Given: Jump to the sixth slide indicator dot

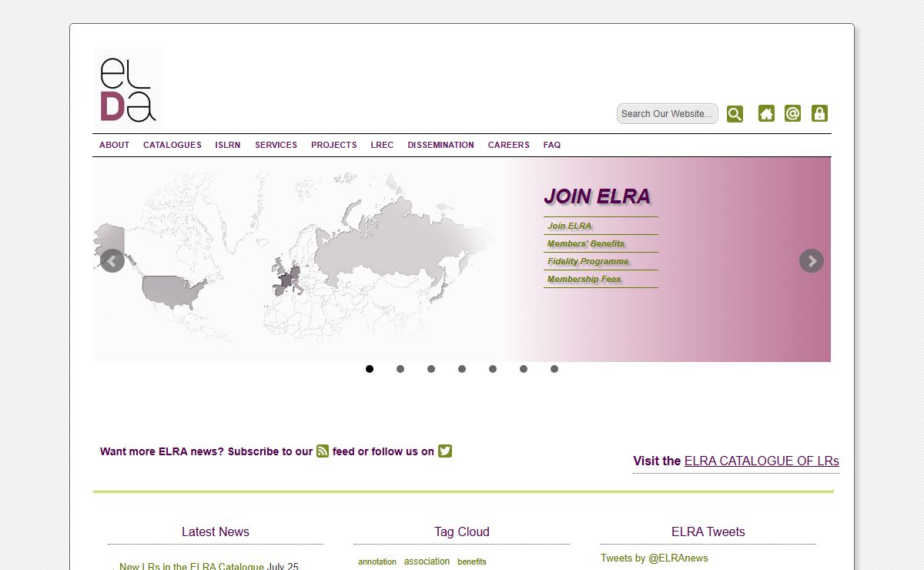Looking at the screenshot, I should click(524, 369).
